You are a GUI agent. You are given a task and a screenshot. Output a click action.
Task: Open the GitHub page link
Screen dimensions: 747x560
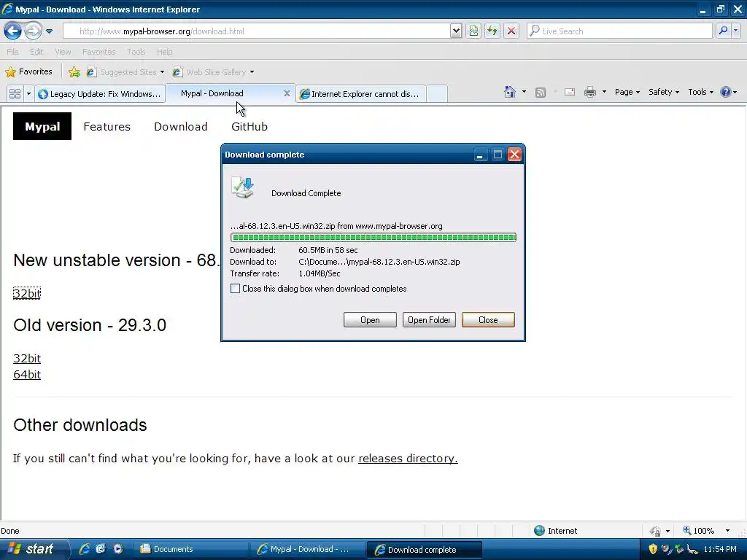pos(249,127)
